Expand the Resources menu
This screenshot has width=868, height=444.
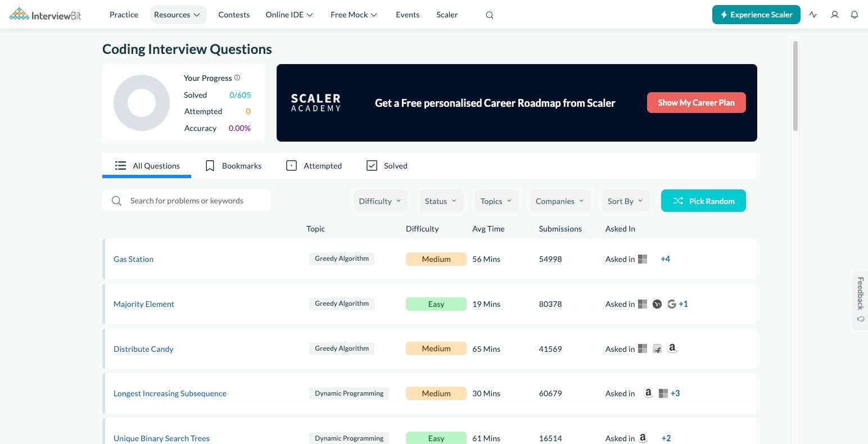tap(178, 15)
